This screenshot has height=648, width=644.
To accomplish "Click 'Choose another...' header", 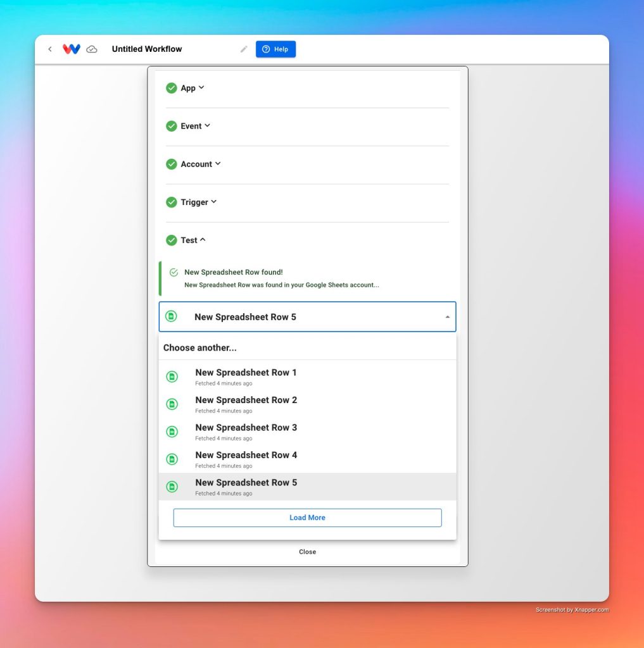I will point(199,347).
